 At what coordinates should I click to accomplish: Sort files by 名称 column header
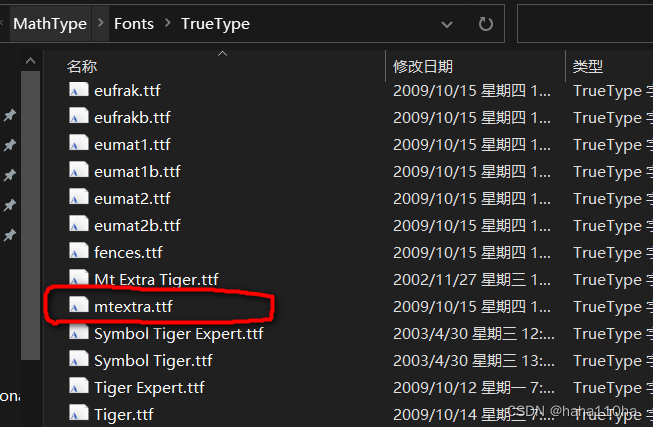[x=82, y=66]
